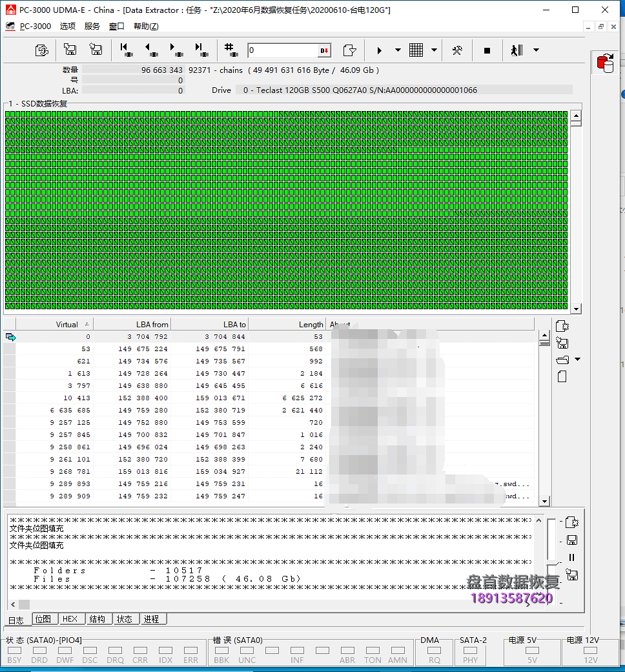Click the refresh/reload disk icon in toolbar

pyautogui.click(x=42, y=50)
